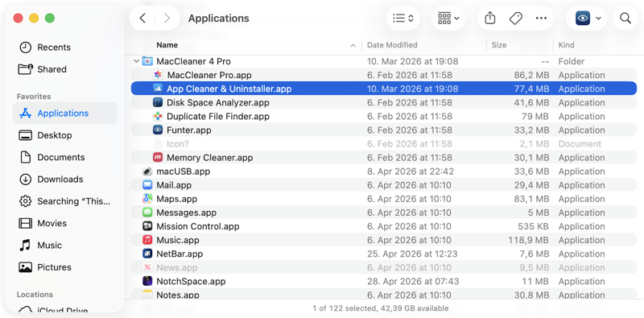
Task: Sort by Date Modified column header
Action: click(x=392, y=45)
